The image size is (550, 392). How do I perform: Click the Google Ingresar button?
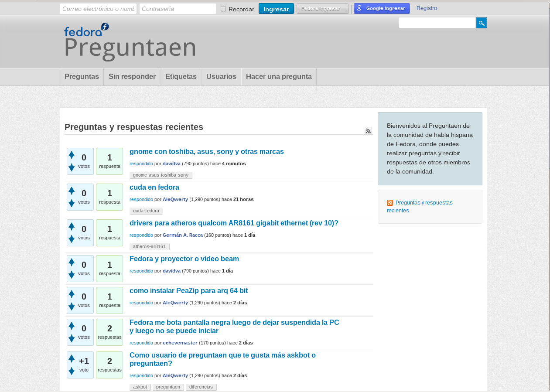point(382,9)
